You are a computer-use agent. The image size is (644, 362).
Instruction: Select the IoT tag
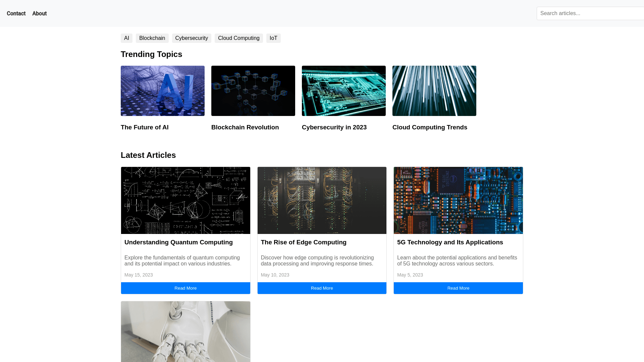pyautogui.click(x=273, y=38)
